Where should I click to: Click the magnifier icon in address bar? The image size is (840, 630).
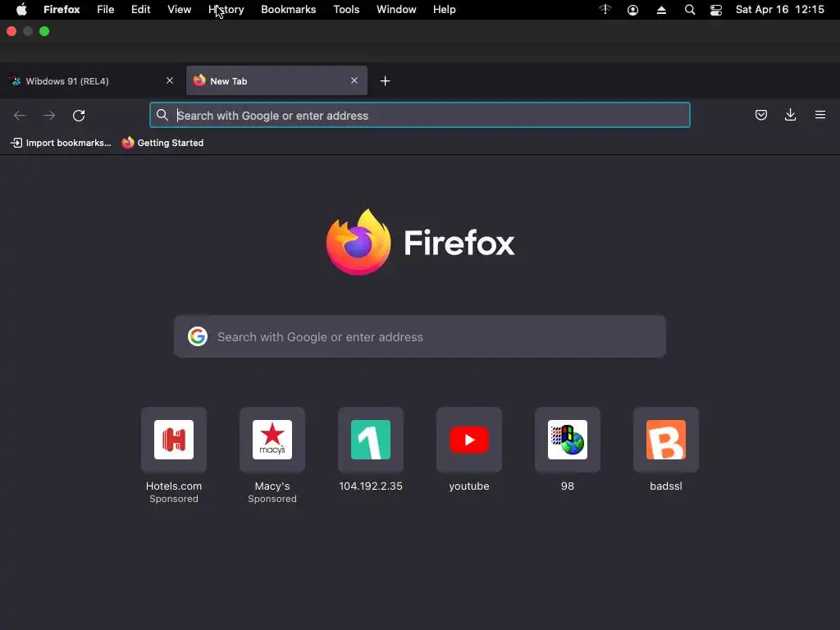[162, 115]
